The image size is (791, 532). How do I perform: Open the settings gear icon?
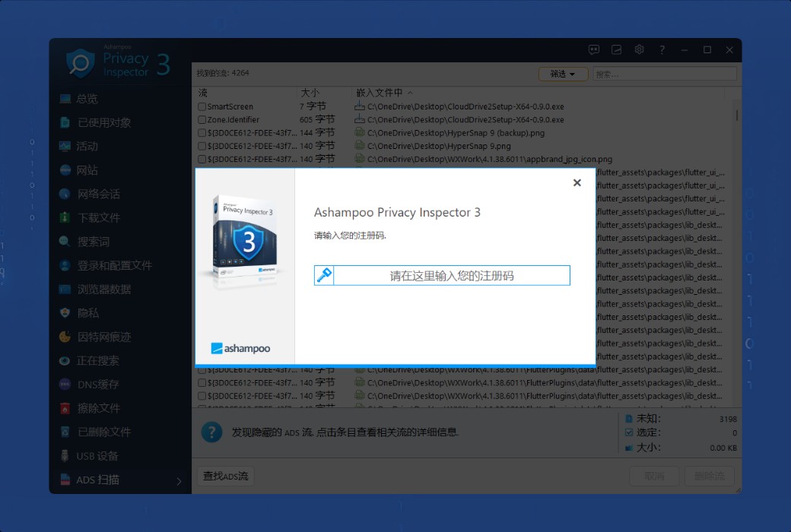639,49
